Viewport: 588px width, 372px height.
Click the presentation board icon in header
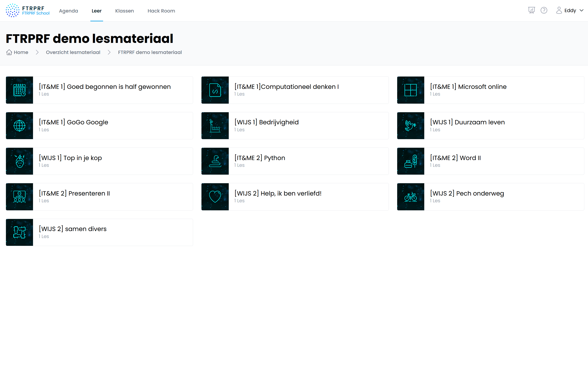coord(531,10)
